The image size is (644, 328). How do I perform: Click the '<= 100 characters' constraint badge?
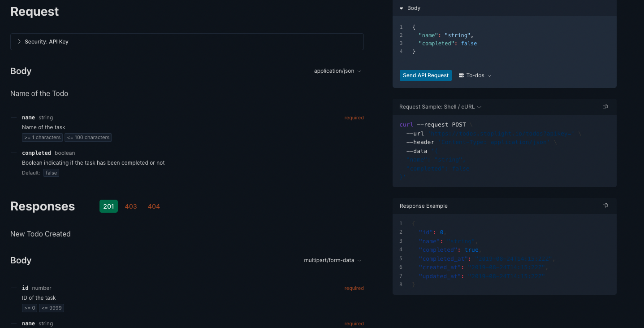pyautogui.click(x=88, y=137)
